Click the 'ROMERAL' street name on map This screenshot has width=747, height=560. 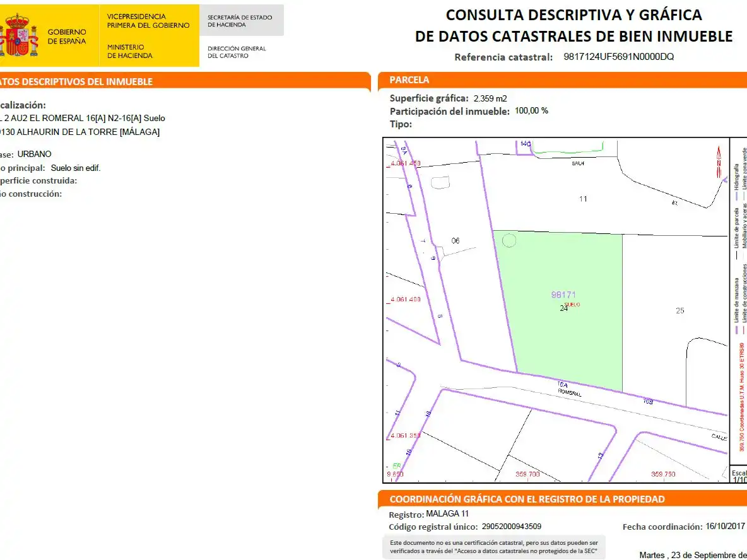tap(570, 393)
